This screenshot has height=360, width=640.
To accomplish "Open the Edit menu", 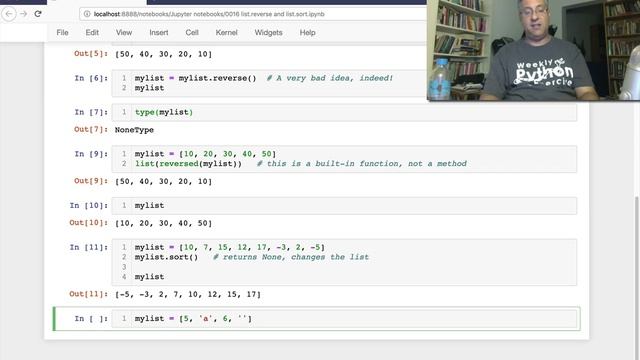I will coord(92,33).
